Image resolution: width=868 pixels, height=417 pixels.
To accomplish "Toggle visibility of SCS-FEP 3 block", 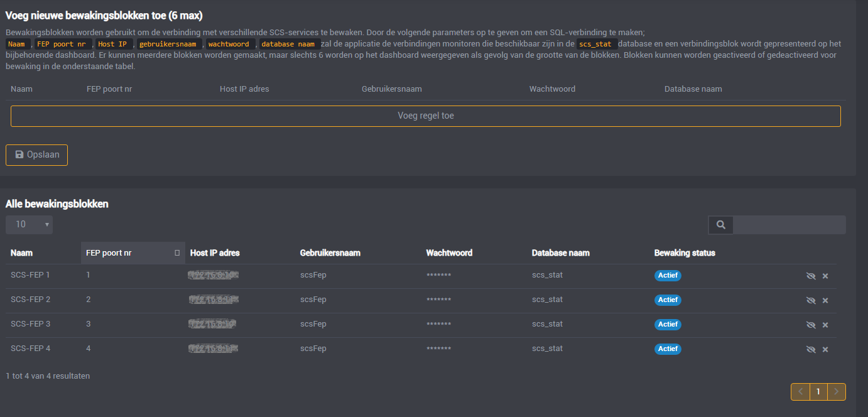I will (811, 325).
